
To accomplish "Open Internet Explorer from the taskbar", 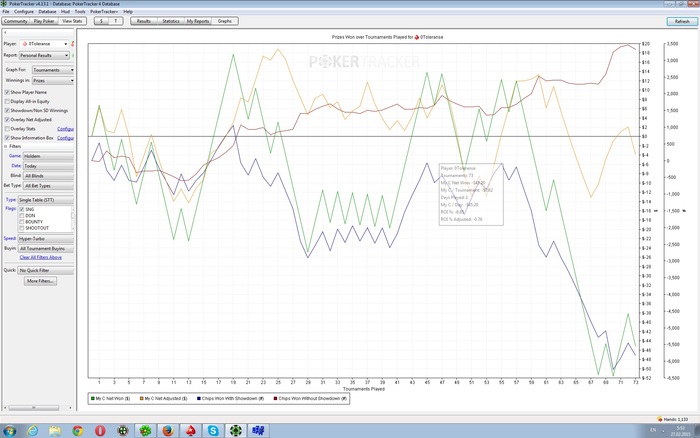I will 32,429.
